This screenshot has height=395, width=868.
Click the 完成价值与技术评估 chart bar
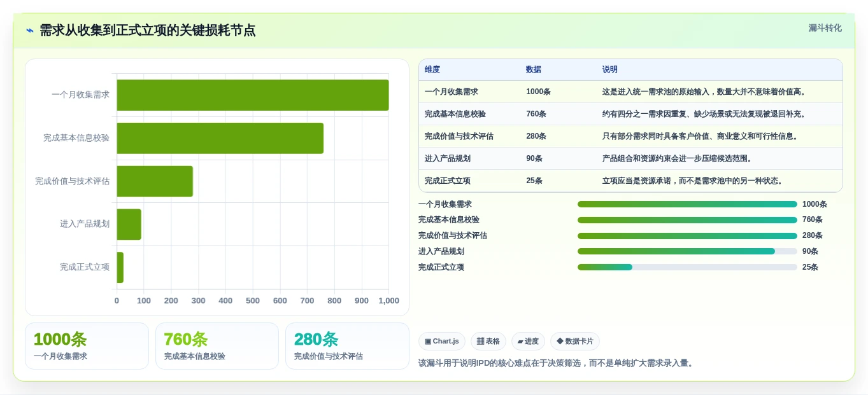pos(155,181)
